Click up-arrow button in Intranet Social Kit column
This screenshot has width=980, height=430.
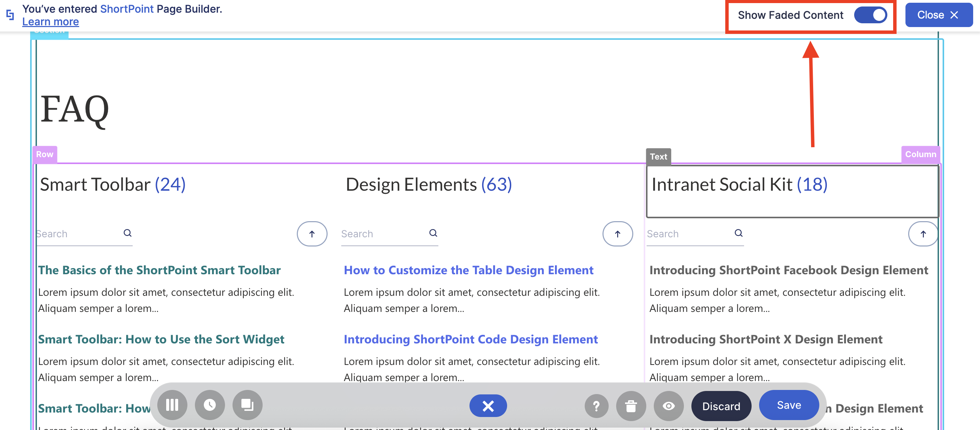tap(923, 234)
